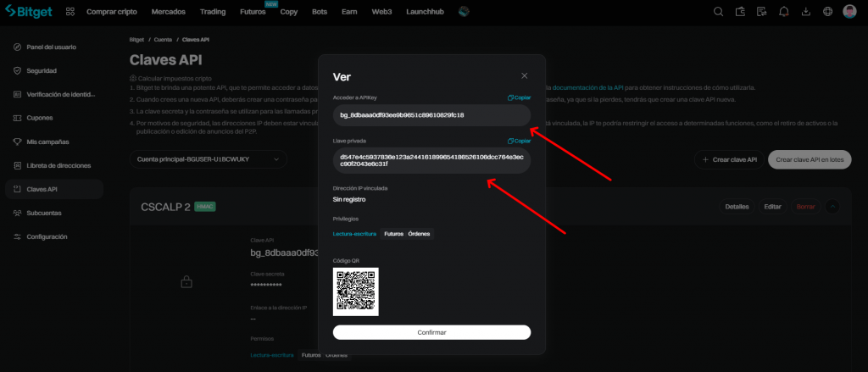The height and width of the screenshot is (372, 868).
Task: Open the language globe icon
Action: [x=827, y=12]
